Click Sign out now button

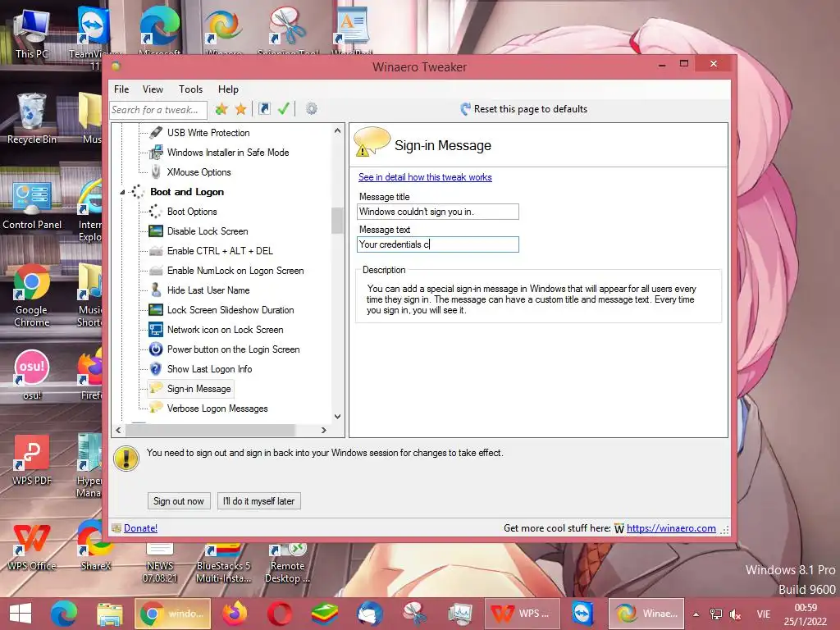(178, 501)
